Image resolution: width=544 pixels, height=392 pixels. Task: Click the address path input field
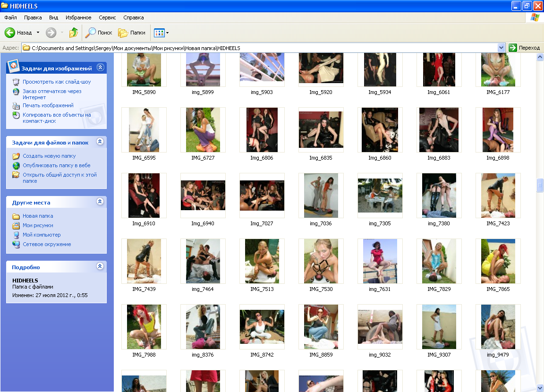tap(263, 48)
